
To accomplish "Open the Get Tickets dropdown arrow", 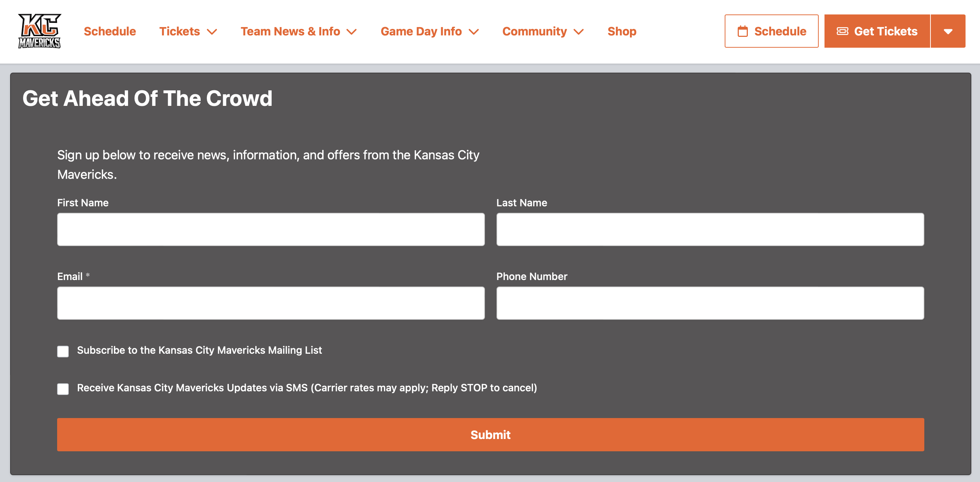I will click(948, 31).
